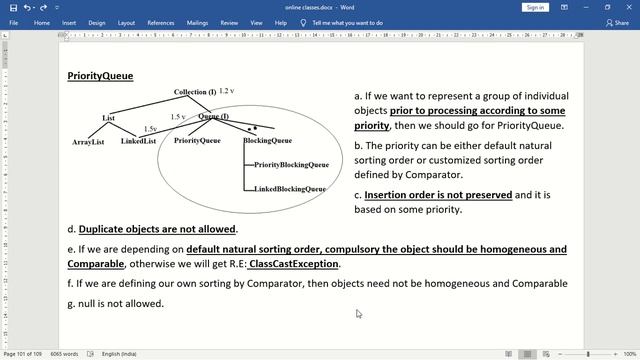The height and width of the screenshot is (360, 640).
Task: Click the '6065 words' word count
Action: (64, 354)
